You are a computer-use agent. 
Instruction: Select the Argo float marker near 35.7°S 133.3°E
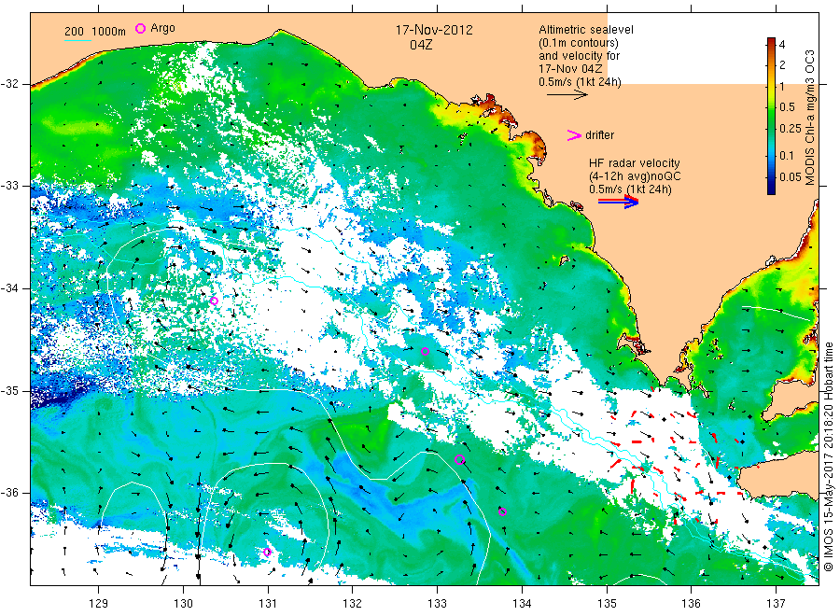tap(459, 459)
